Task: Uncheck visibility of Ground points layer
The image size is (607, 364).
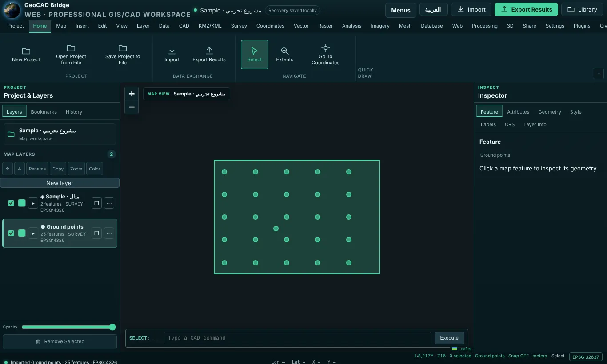Action: 11,233
